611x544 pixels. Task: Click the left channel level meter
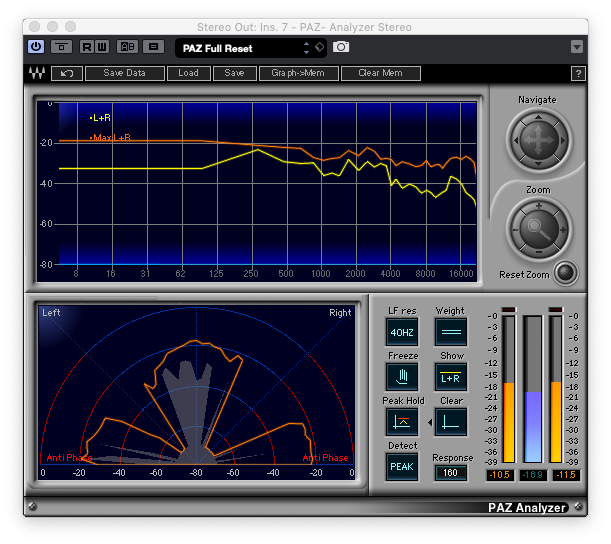(509, 389)
